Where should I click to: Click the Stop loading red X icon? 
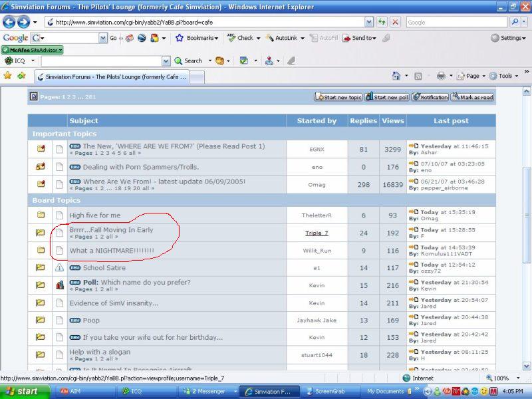click(396, 22)
